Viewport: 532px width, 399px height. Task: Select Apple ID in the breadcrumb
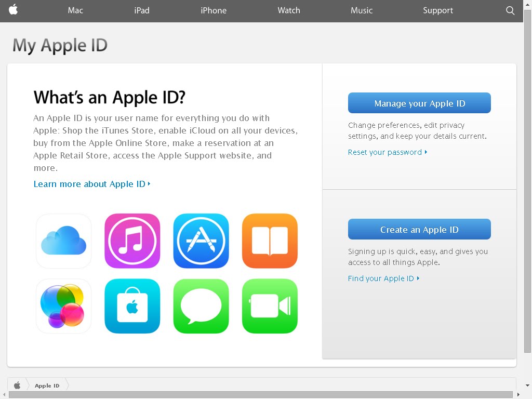click(x=47, y=385)
